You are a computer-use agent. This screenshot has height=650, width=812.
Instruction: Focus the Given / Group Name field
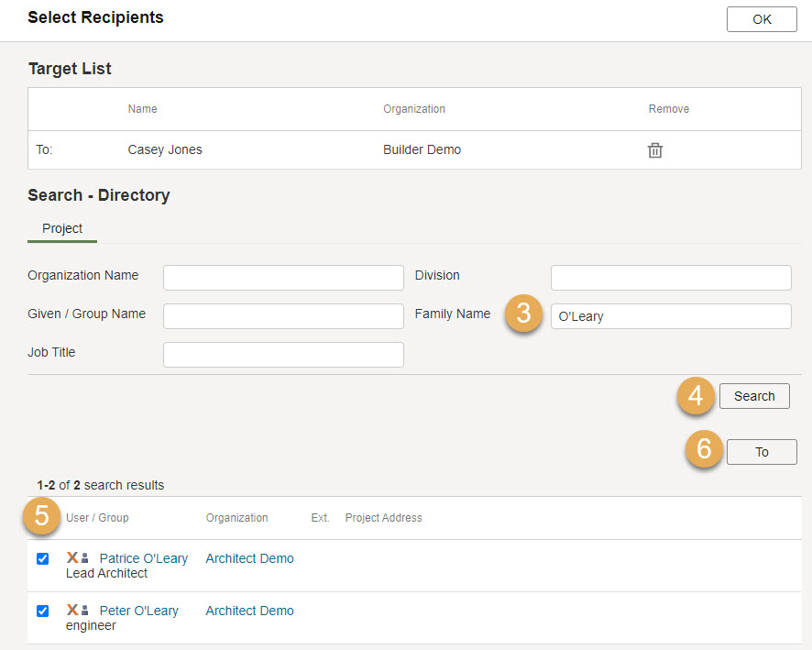click(x=283, y=316)
